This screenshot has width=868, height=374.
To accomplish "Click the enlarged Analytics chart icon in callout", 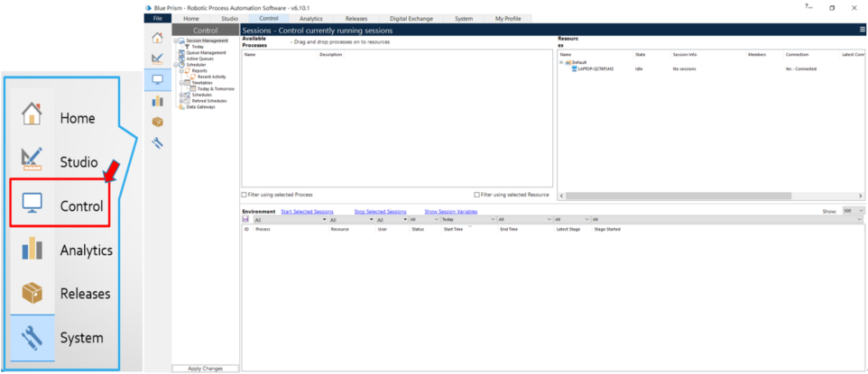I will coord(32,248).
